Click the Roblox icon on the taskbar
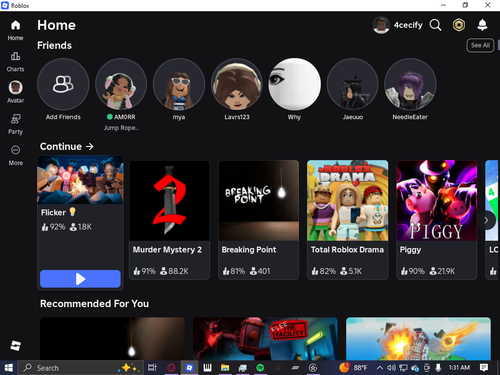Viewport: 500px width, 375px height. click(x=189, y=368)
